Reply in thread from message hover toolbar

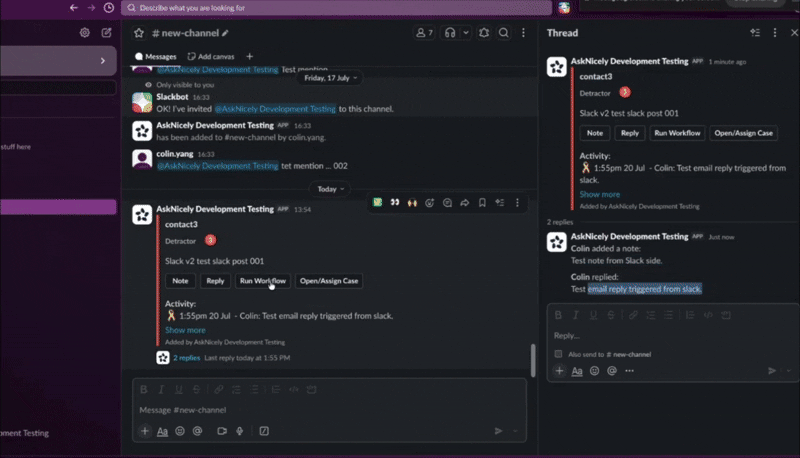[447, 202]
